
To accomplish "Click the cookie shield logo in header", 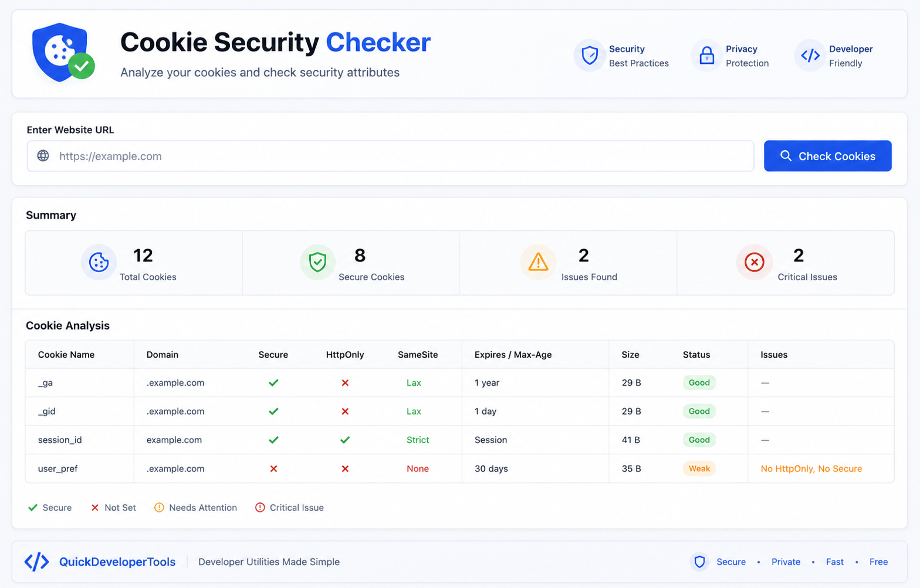I will (63, 52).
